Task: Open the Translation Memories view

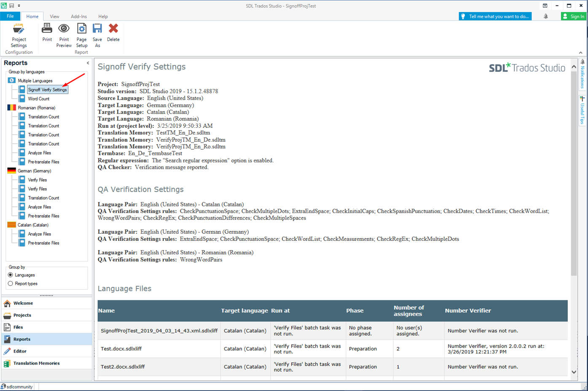Action: [47, 363]
